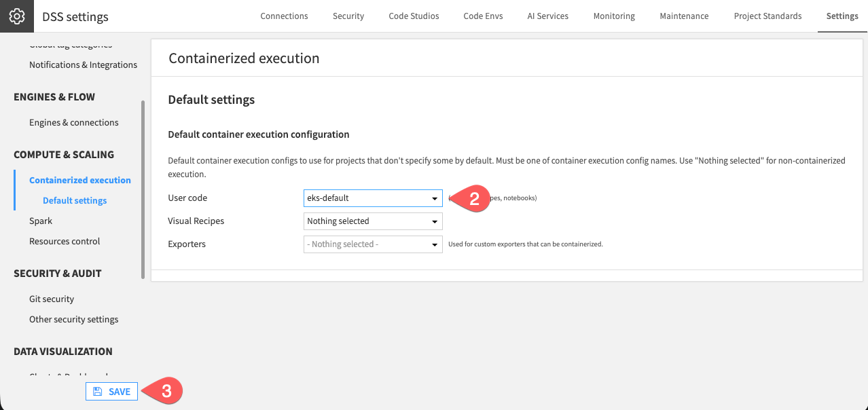Click the sidebar vertical scrollbar

143,190
